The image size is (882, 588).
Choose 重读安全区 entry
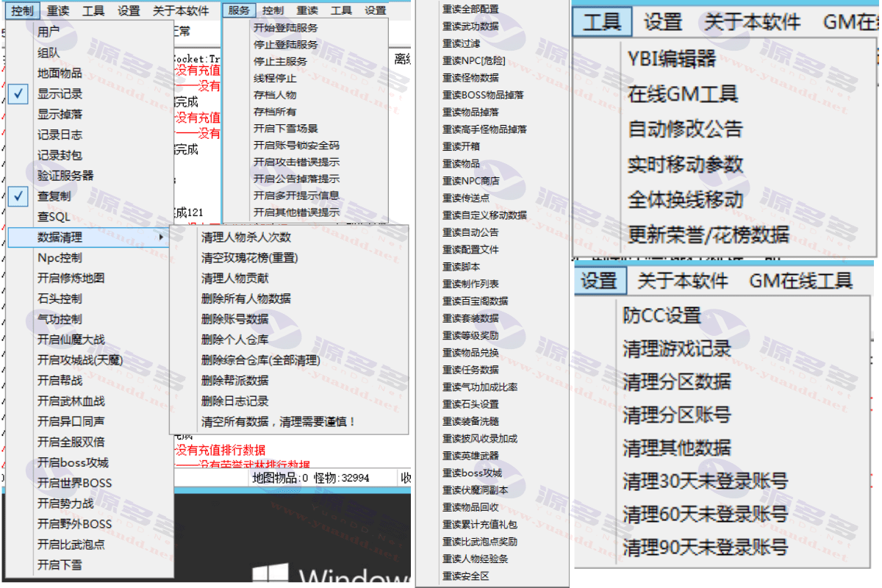tap(466, 576)
